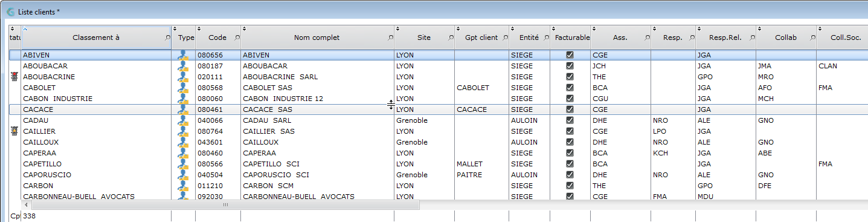Click the DFE Collab cell
This screenshot has height=222, width=868.
point(785,186)
